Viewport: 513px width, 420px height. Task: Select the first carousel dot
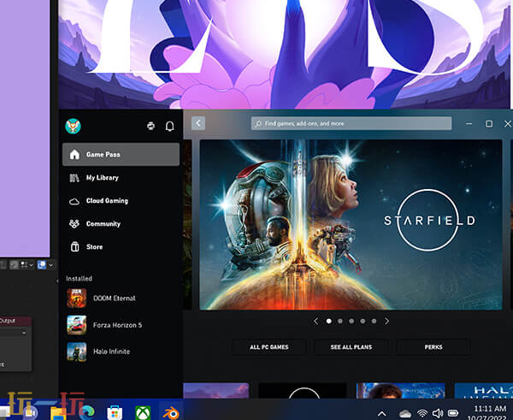pos(329,321)
